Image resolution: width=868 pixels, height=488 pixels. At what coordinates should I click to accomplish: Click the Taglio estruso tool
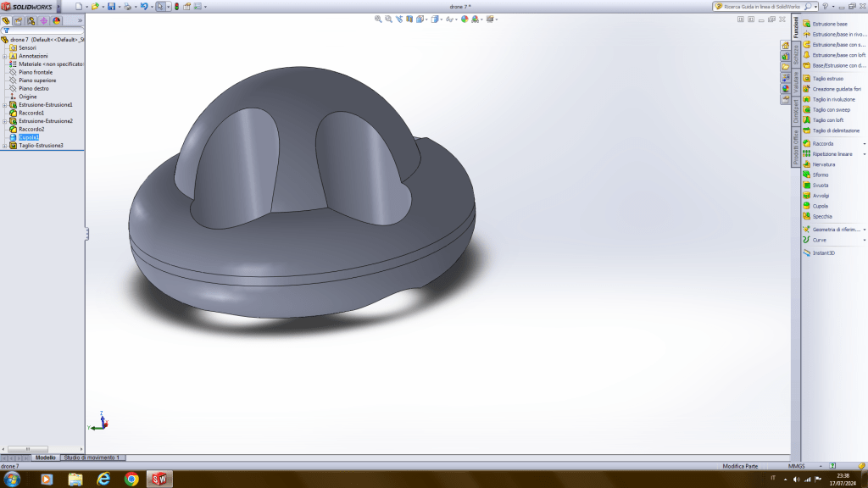tap(827, 79)
